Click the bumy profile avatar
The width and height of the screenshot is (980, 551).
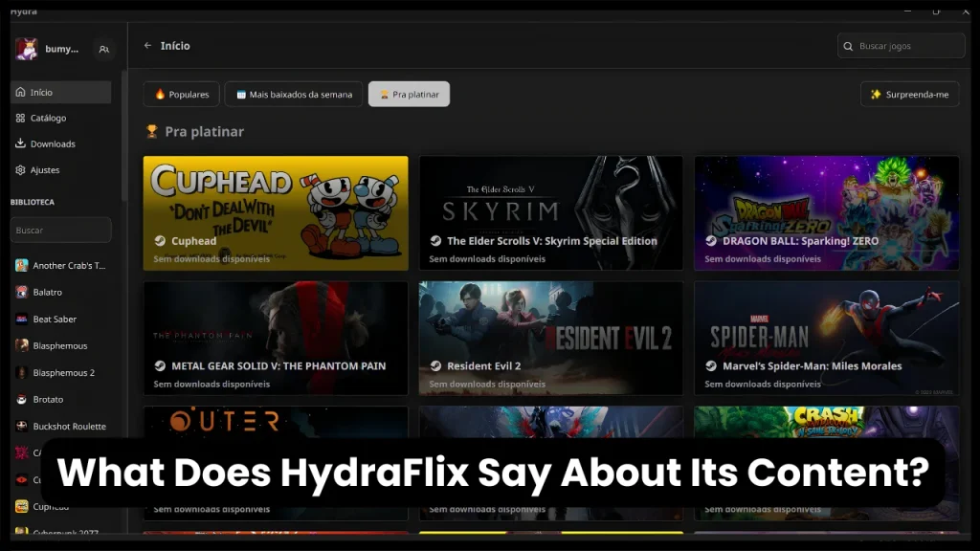click(26, 49)
